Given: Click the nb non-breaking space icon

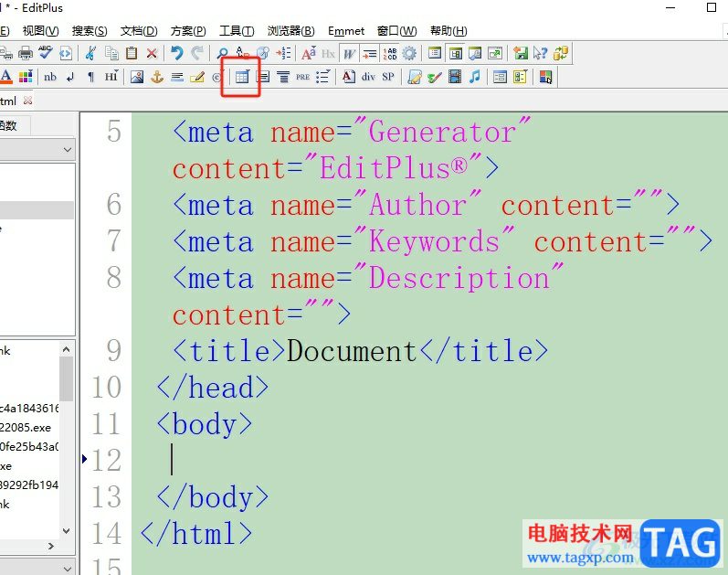Looking at the screenshot, I should point(50,77).
